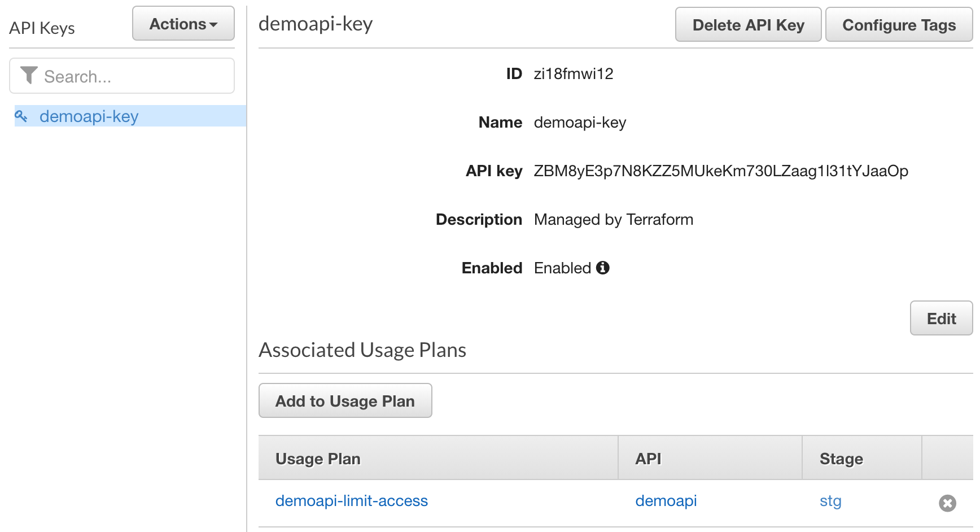This screenshot has width=980, height=532.
Task: Click the Delete API Key button
Action: click(748, 25)
